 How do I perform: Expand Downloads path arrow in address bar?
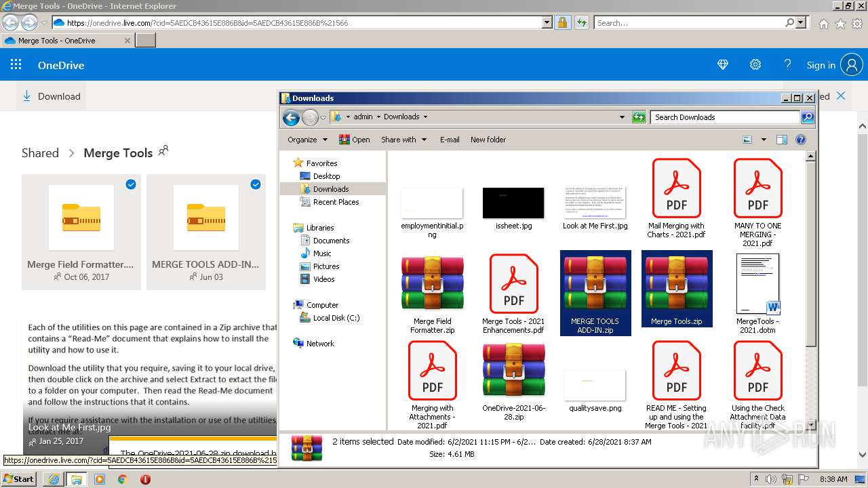pos(425,117)
